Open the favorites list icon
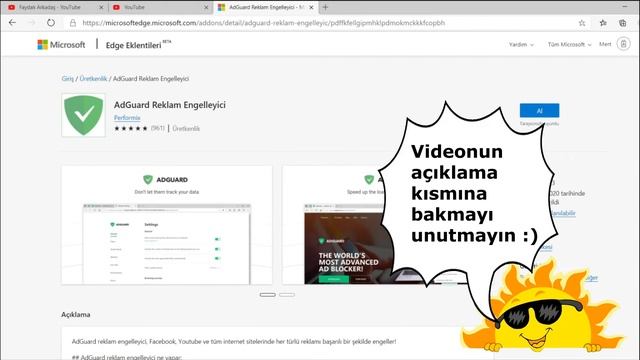Image resolution: width=640 pixels, height=360 pixels. tap(603, 23)
